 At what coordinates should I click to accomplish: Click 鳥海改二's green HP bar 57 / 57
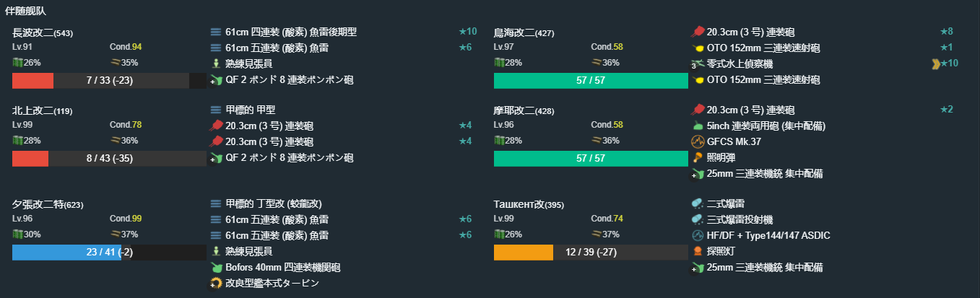click(591, 81)
